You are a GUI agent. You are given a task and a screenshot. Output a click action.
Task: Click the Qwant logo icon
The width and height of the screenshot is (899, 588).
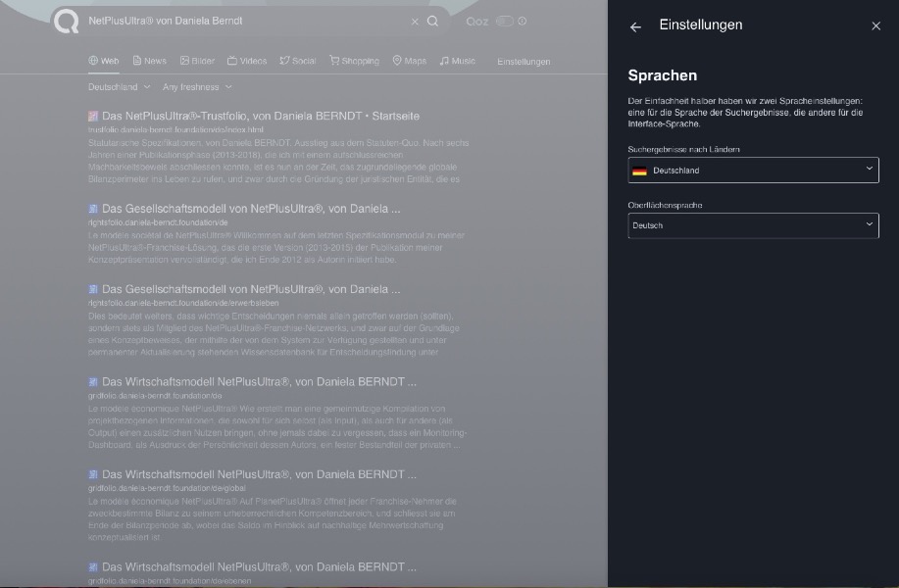coord(67,22)
